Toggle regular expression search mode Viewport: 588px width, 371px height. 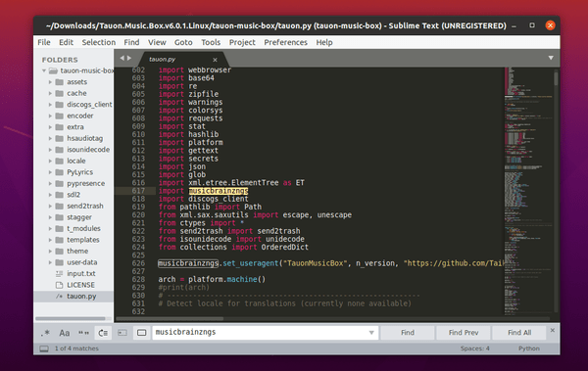pyautogui.click(x=45, y=333)
